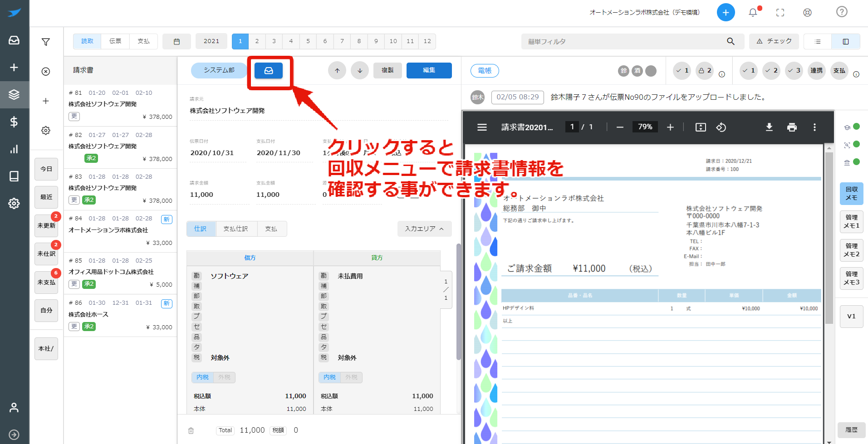The width and height of the screenshot is (868, 444).
Task: Toggle fullscreen mode icon
Action: tap(780, 12)
